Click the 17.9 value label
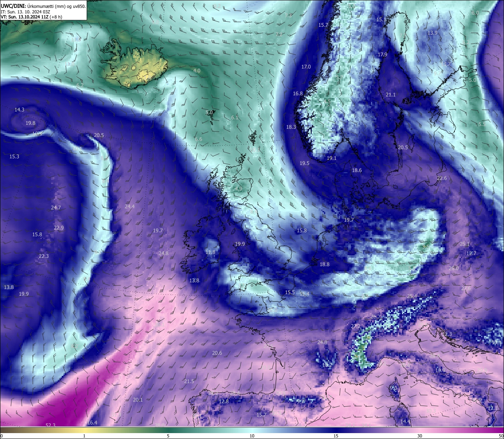Viewport: 504px width, 439px height. click(382, 55)
